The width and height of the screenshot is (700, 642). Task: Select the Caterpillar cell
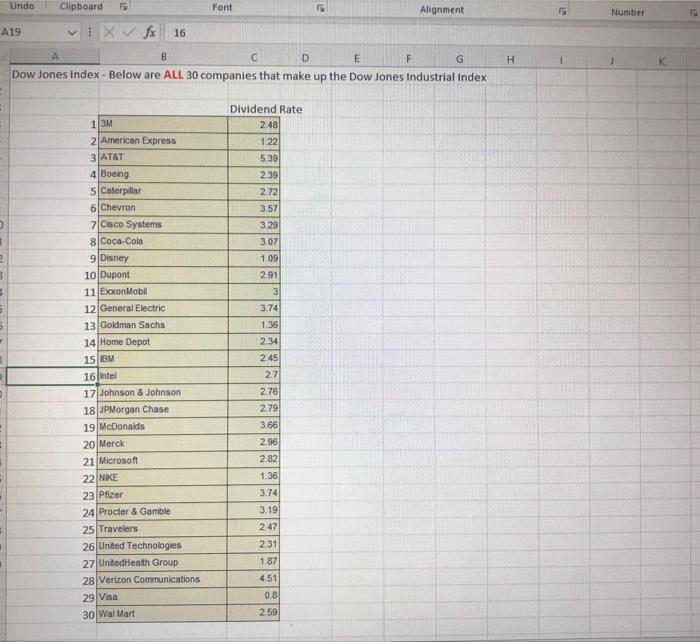[163, 191]
